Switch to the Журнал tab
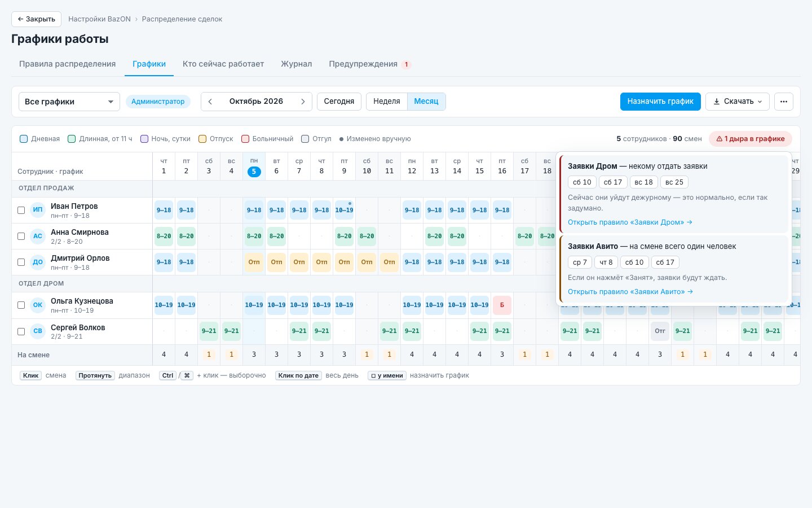 pos(297,64)
